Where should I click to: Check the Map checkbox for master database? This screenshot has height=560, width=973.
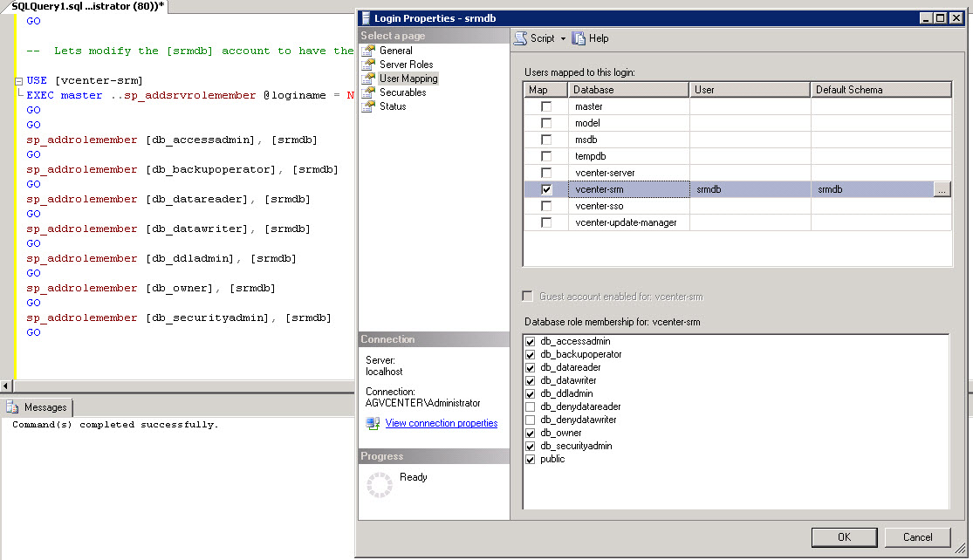click(545, 106)
